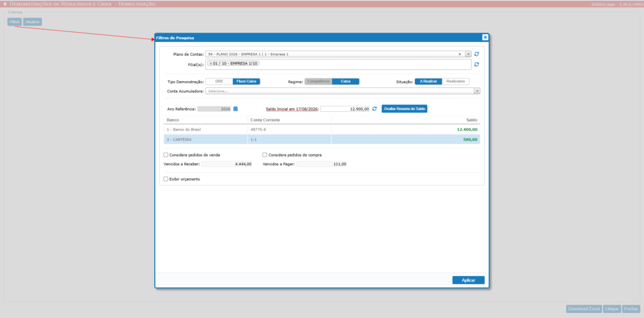Set Situação to A Realizar
This screenshot has width=644, height=318.
(x=428, y=81)
